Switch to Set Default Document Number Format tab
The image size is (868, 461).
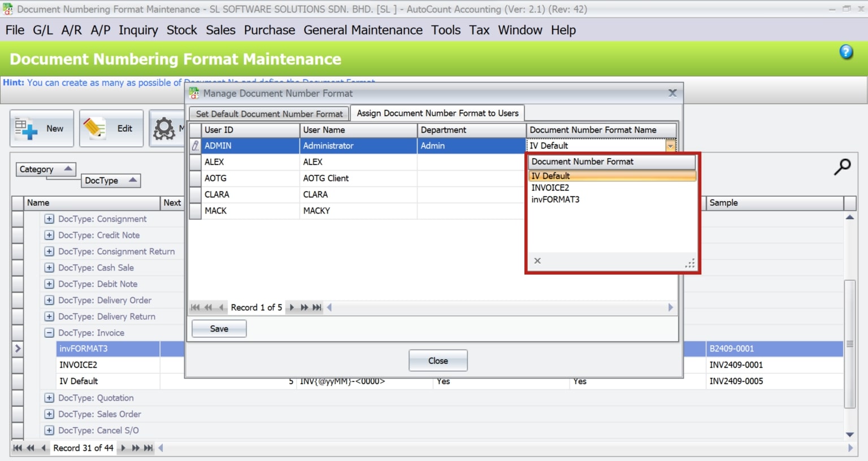tap(268, 113)
